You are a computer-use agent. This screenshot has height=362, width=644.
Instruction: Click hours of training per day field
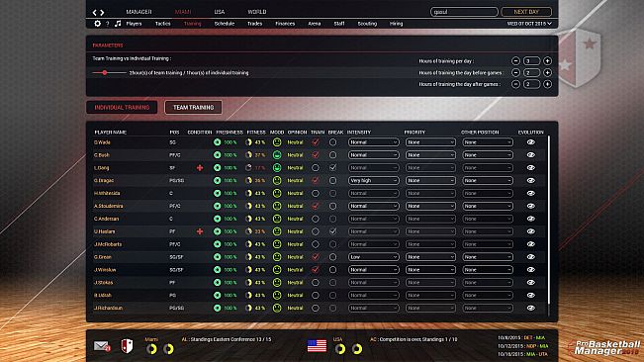[531, 60]
